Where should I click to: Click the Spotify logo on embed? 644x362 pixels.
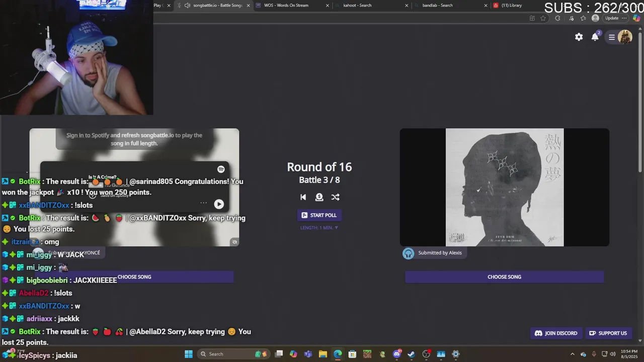(x=221, y=169)
